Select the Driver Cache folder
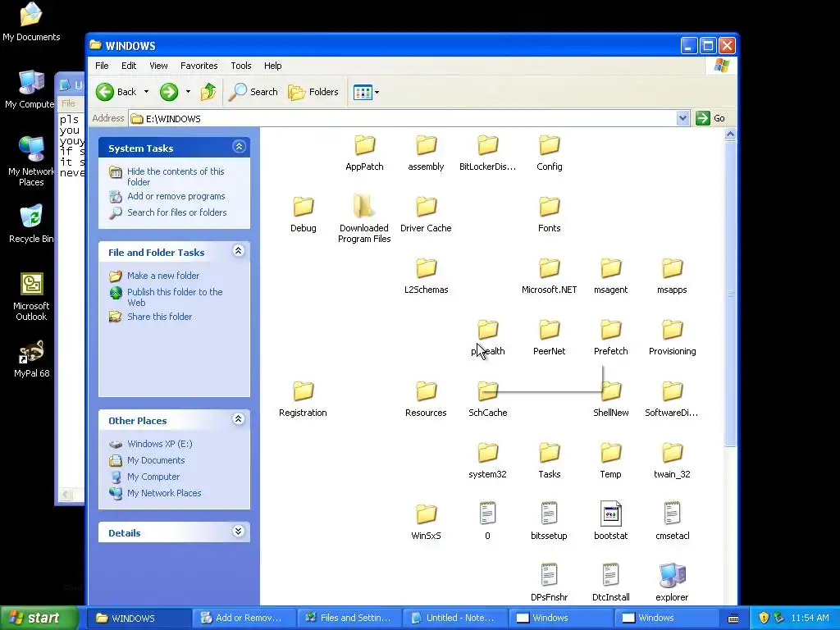The height and width of the screenshot is (630, 840). [x=426, y=214]
